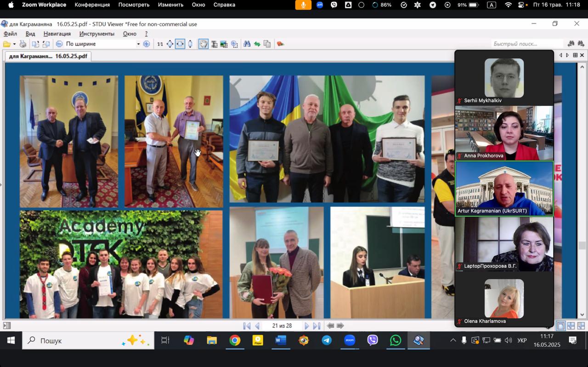Open the Инструменты menu
Viewport: 588px width, 367px height.
coord(96,34)
